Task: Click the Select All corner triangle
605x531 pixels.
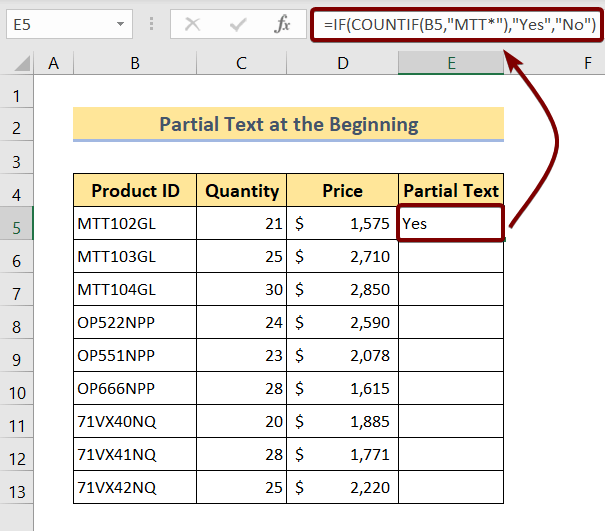Action: coord(18,65)
